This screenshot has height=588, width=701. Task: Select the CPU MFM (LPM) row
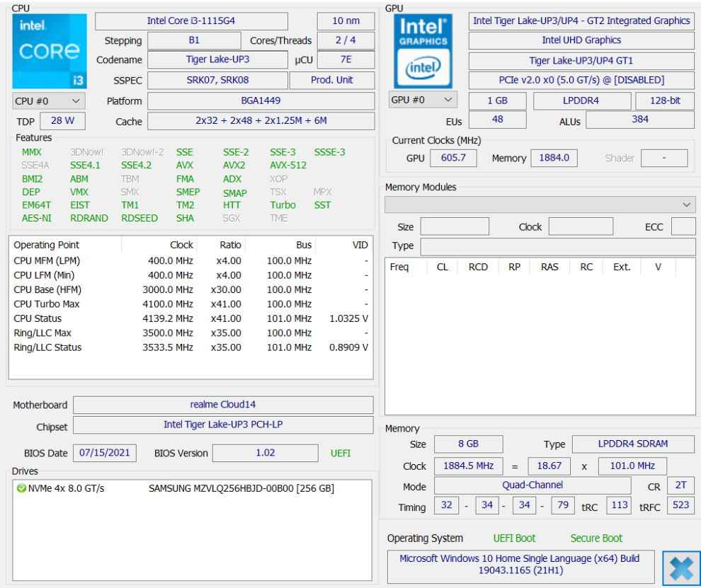191,261
